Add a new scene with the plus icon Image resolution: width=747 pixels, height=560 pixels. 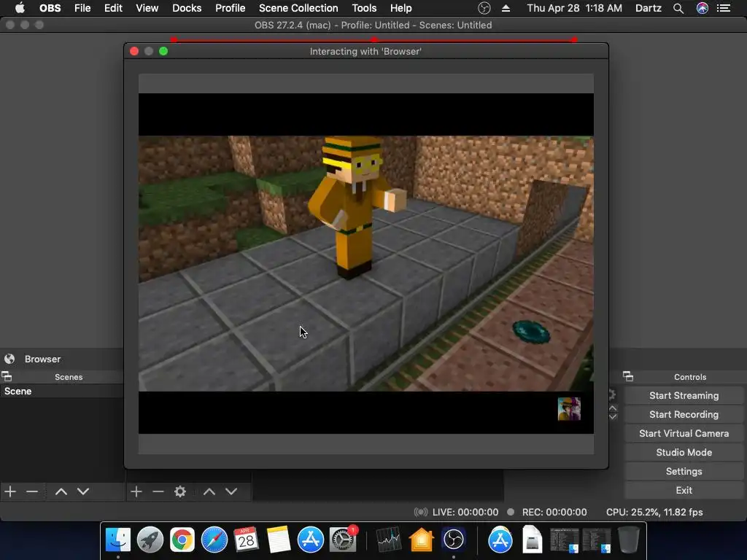10,491
